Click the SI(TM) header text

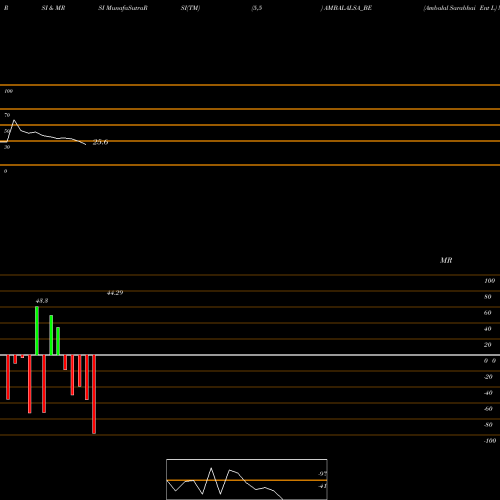click(190, 8)
